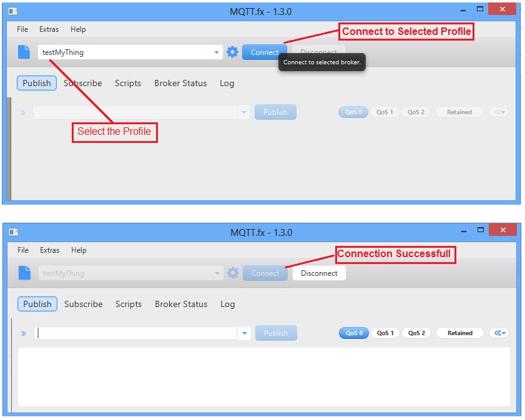Maximize the top MQTT.fx window
The width and height of the screenshot is (525, 420).
click(480, 9)
